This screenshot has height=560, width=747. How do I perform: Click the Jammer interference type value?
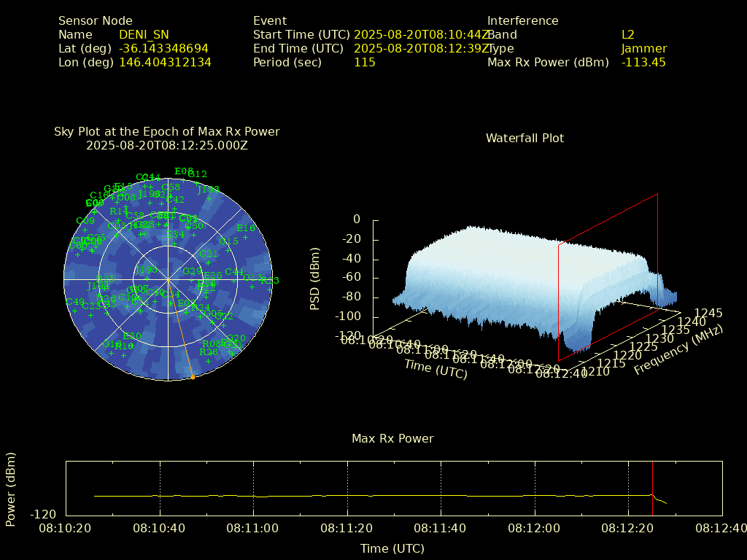643,48
